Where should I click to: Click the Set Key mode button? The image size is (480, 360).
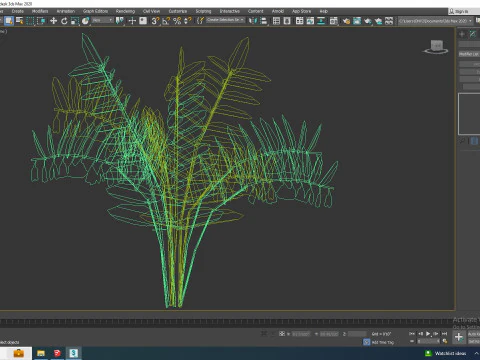474,341
